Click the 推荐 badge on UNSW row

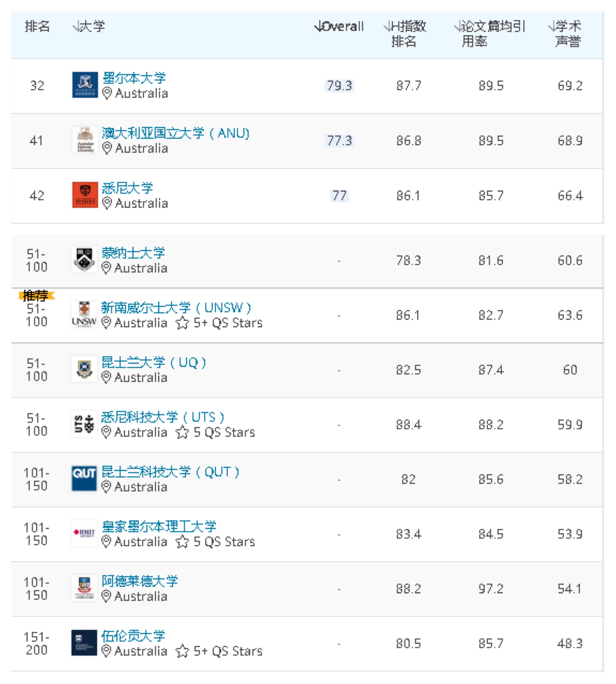pyautogui.click(x=36, y=296)
